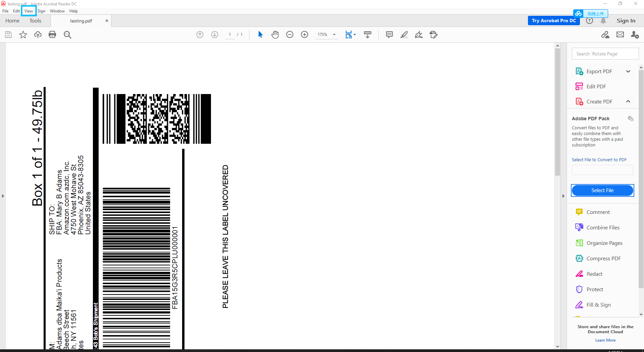Add the file to starred with the star icon
644x352 pixels.
23,35
